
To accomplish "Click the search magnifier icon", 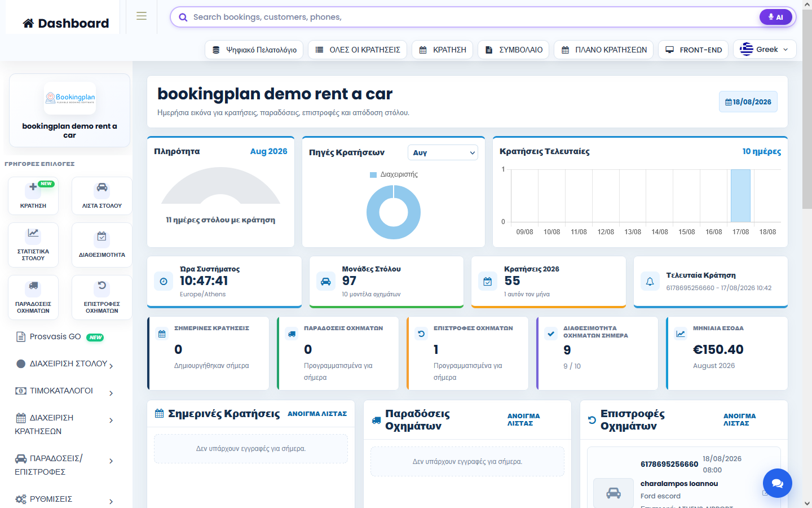I will (183, 17).
